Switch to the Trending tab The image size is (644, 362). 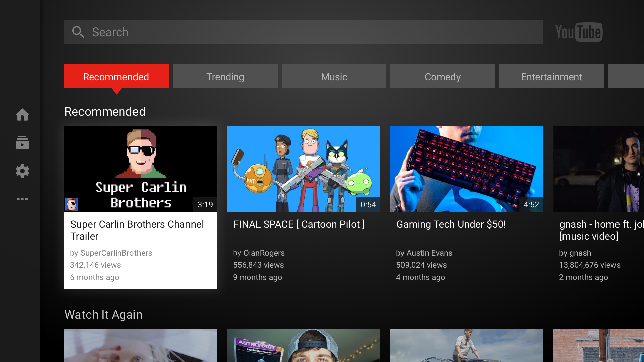tap(225, 76)
